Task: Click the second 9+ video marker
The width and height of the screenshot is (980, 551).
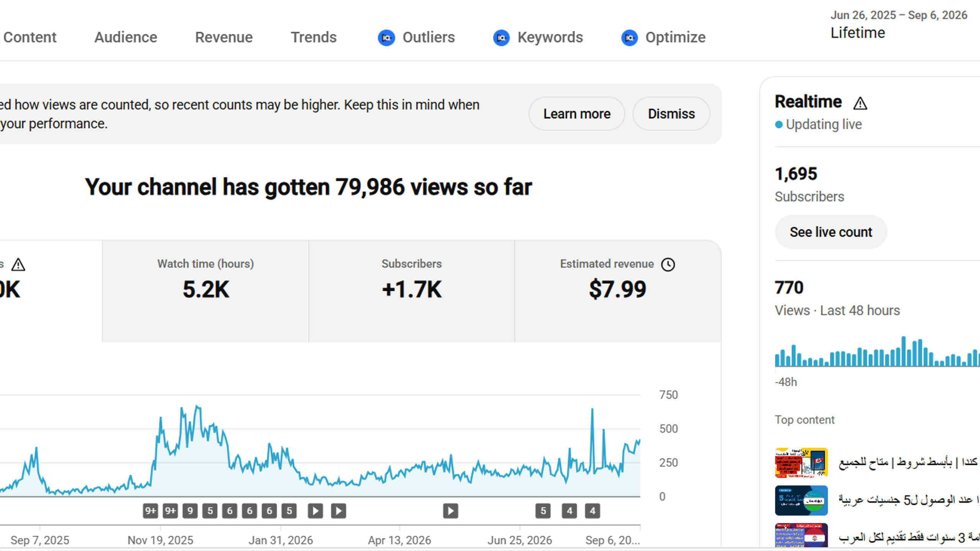Action: pyautogui.click(x=170, y=511)
